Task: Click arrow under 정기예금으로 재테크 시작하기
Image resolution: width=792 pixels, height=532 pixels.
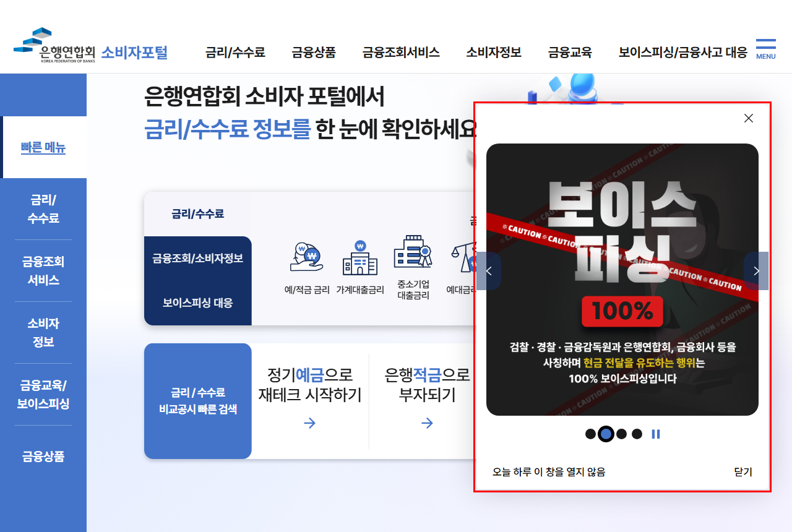Action: (310, 423)
